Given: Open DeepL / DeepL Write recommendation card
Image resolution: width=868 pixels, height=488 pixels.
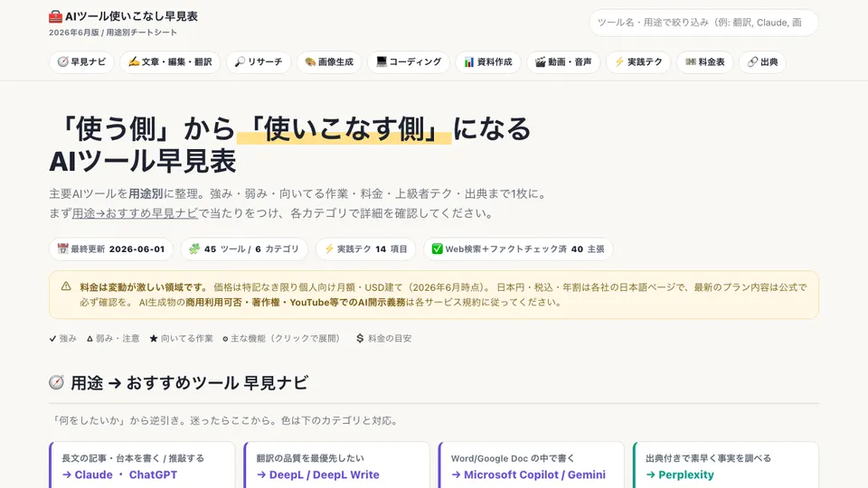Looking at the screenshot, I should pos(336,465).
